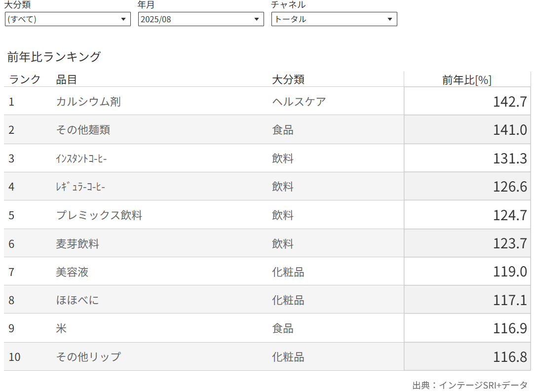534x392 pixels.
Task: Select the カルシウム剤 item in rank 1
Action: [88, 102]
